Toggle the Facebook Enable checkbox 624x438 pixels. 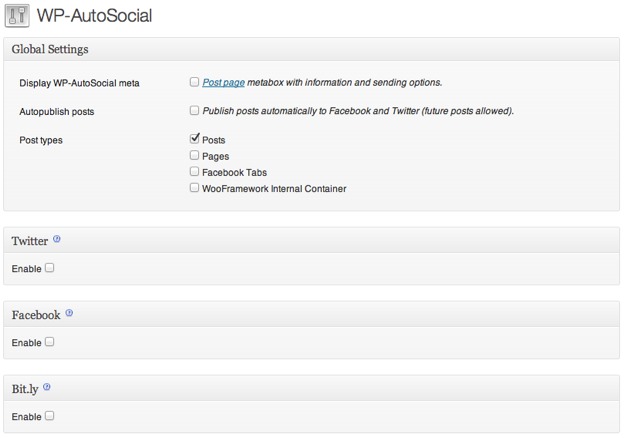tap(49, 342)
